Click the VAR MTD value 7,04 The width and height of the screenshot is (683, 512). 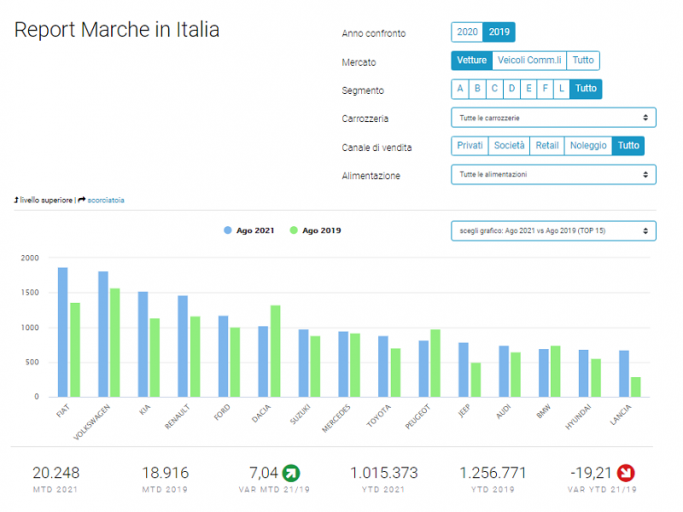(264, 473)
